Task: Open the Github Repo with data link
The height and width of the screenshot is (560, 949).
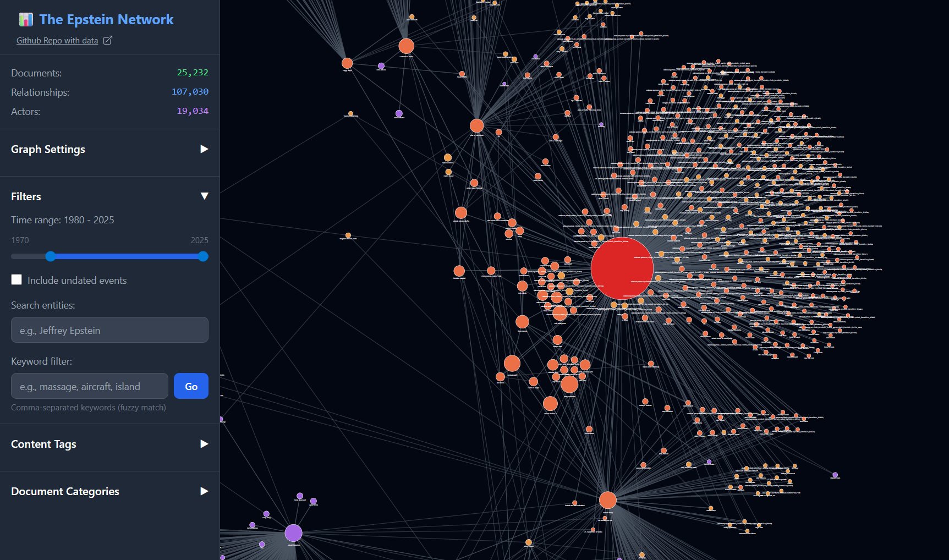Action: click(57, 40)
